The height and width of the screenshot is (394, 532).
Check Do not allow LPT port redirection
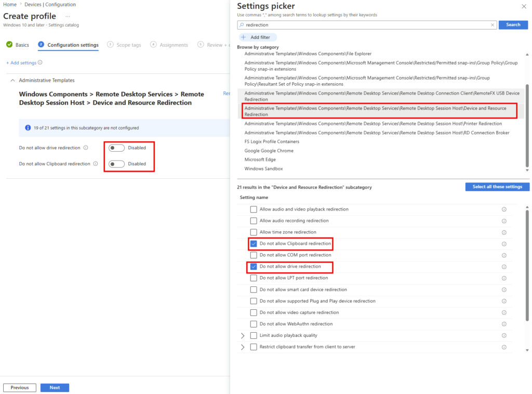(x=254, y=278)
